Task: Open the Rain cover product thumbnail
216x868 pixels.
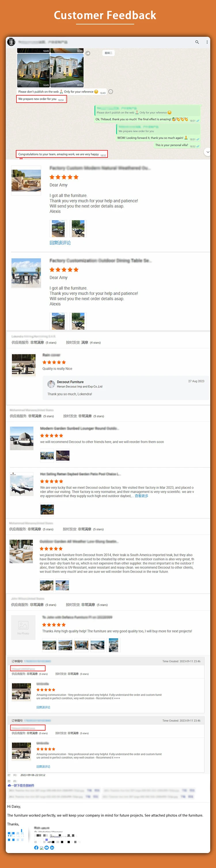Action: pos(24,365)
